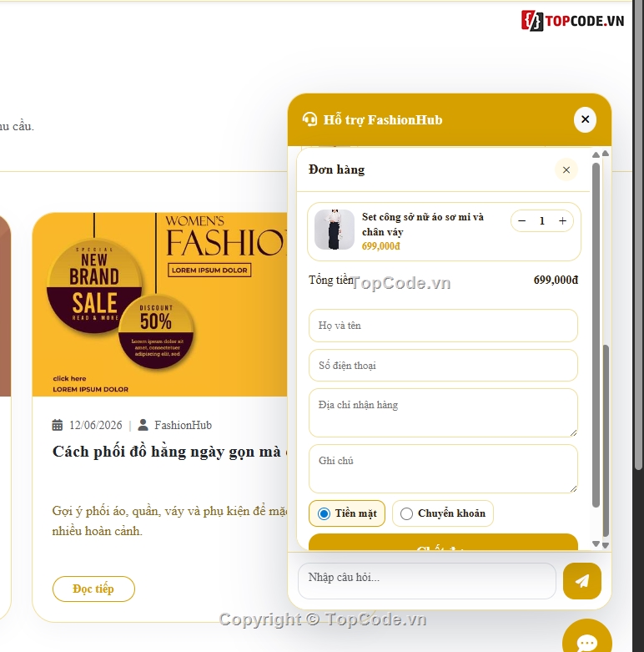Click the chat panel scrollbar down arrow
644x652 pixels.
(x=606, y=544)
